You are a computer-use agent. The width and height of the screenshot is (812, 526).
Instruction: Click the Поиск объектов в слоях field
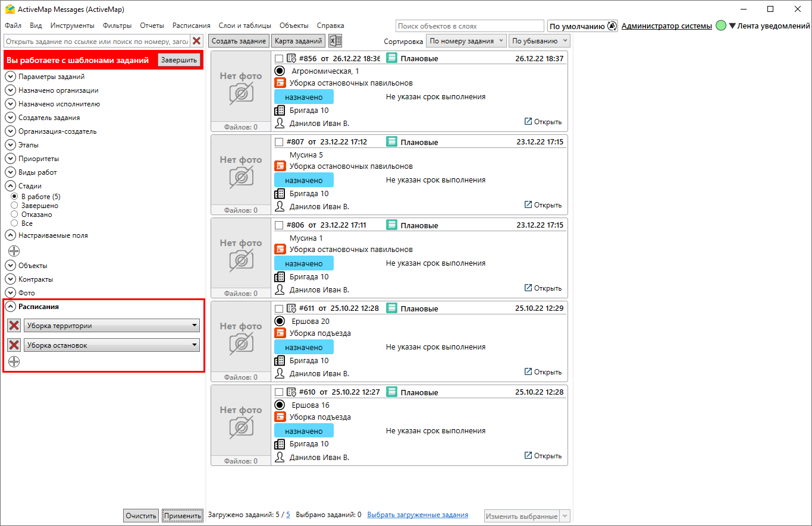pyautogui.click(x=469, y=26)
